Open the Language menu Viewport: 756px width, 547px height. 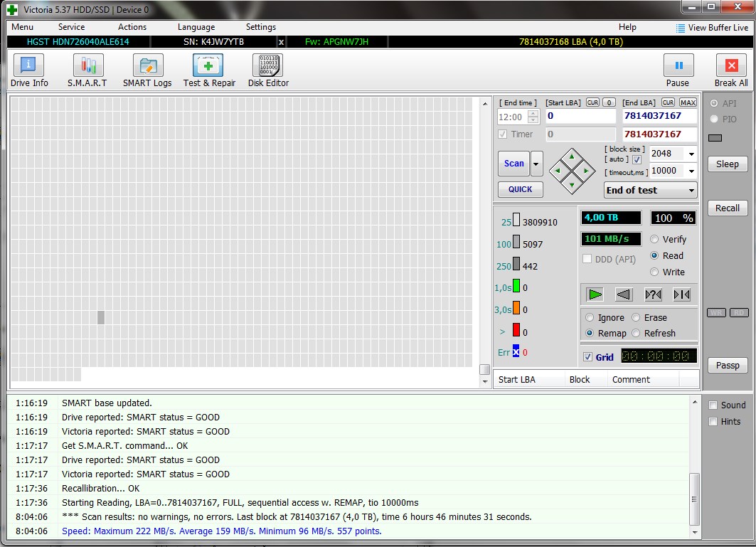pyautogui.click(x=196, y=27)
